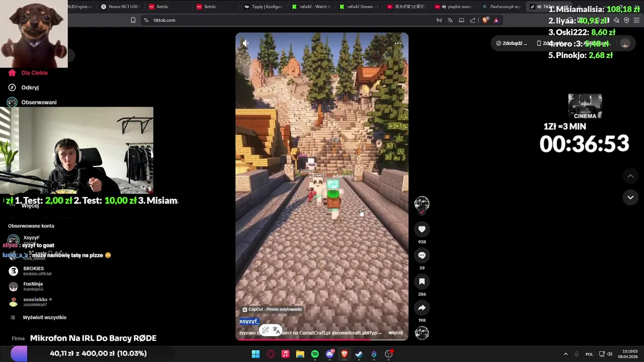644x362 pixels.
Task: Share the video using arrow icon
Action: pyautogui.click(x=422, y=308)
